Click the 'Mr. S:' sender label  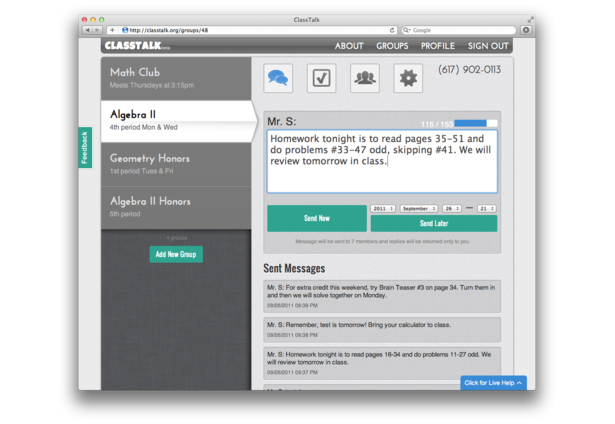pos(282,122)
